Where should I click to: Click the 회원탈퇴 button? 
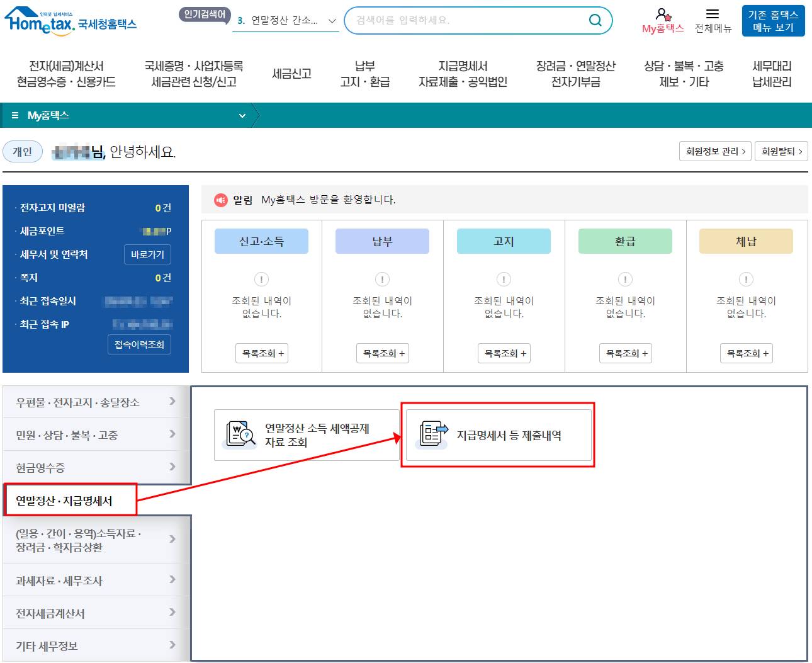pos(781,151)
